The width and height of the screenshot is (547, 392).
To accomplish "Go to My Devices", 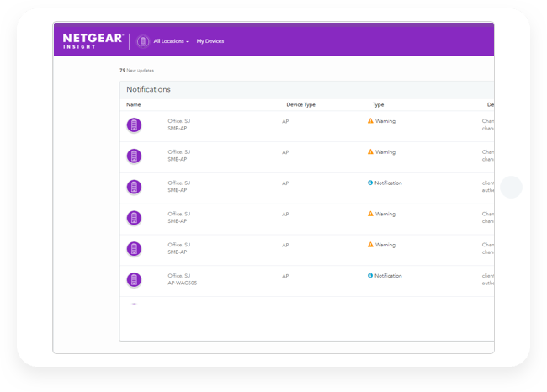I will tap(210, 40).
